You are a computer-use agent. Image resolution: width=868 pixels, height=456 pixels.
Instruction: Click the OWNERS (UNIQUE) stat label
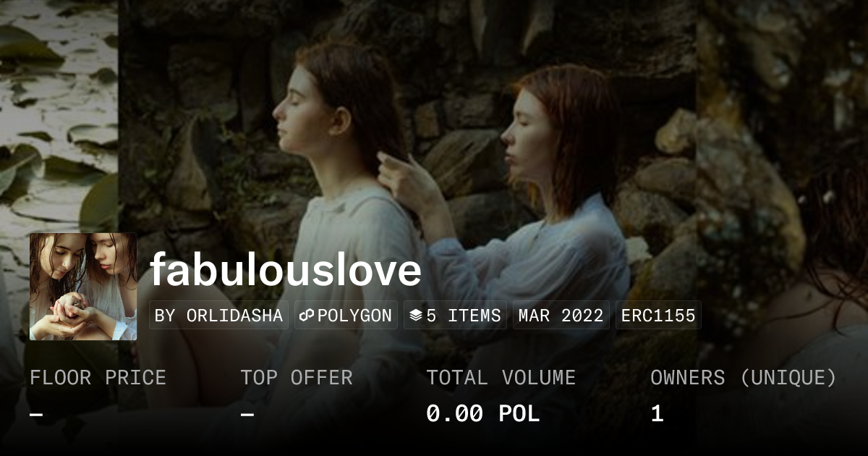pyautogui.click(x=743, y=378)
